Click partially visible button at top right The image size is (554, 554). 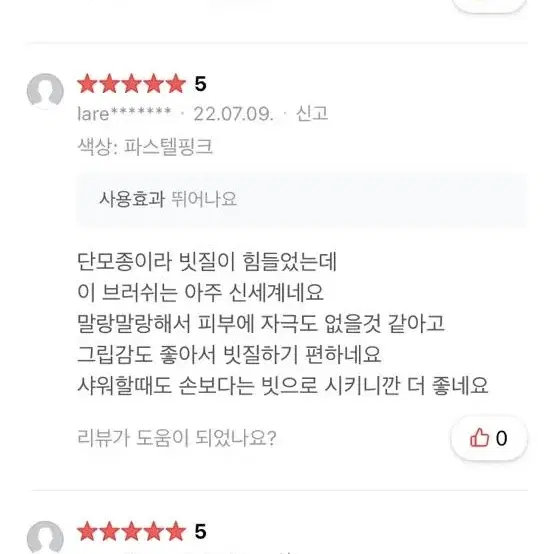click(489, 4)
